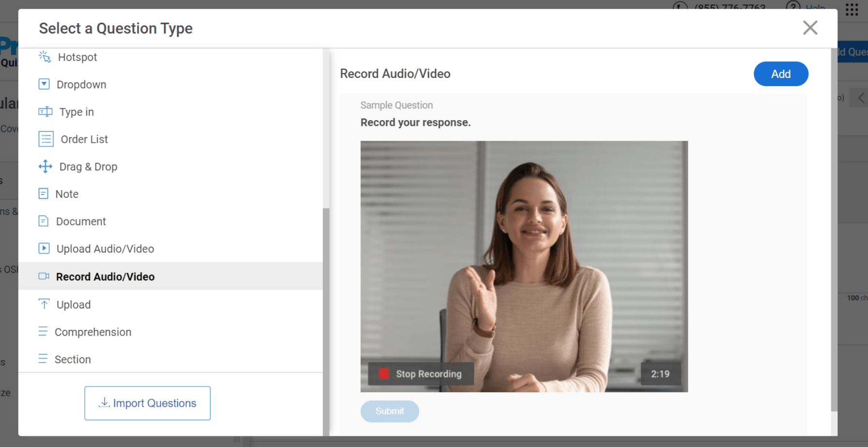Close the Select a Question Type dialog
Viewport: 868px width, 447px height.
pos(810,28)
